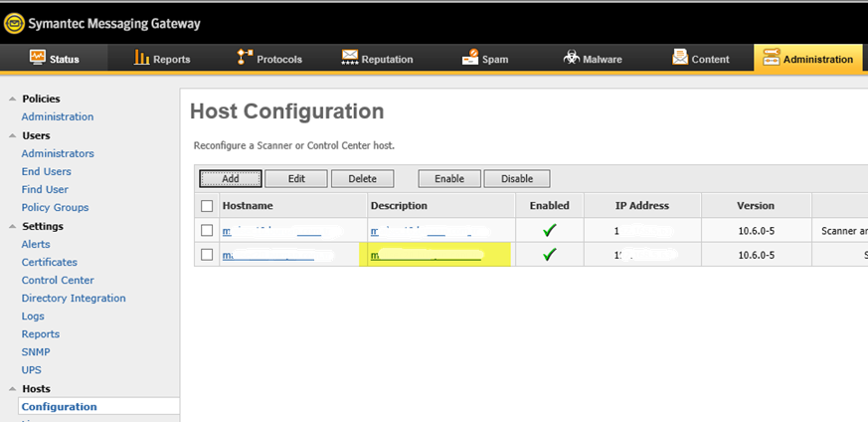
Task: Go to the Malware tab
Action: (593, 58)
